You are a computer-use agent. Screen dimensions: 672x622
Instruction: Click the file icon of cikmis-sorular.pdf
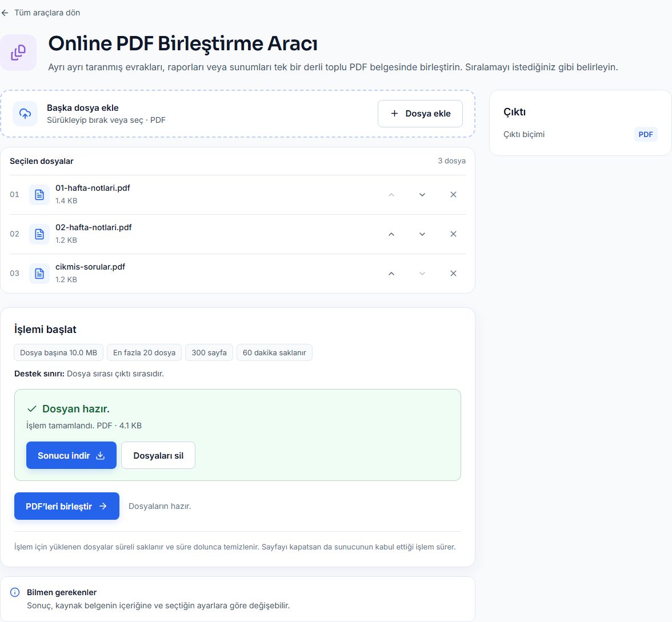click(39, 273)
